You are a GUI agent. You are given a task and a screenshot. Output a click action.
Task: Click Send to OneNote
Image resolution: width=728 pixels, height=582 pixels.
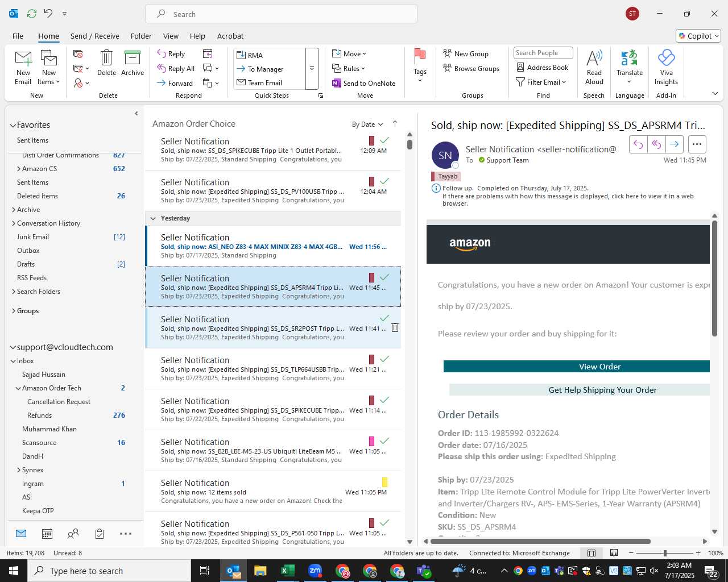click(x=364, y=83)
